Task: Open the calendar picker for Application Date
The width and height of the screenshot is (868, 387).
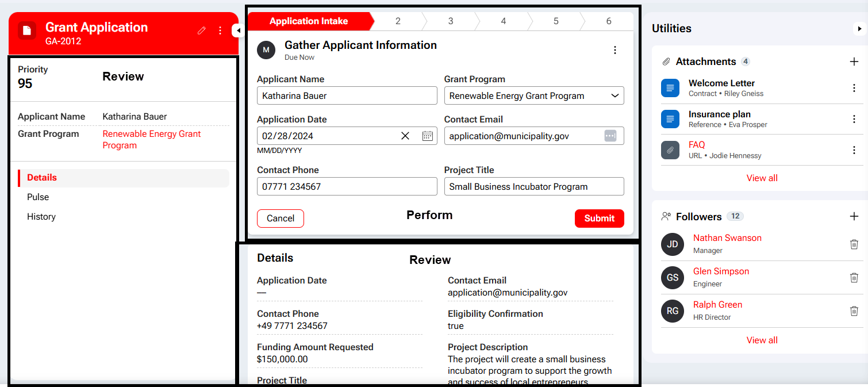Action: 427,136
